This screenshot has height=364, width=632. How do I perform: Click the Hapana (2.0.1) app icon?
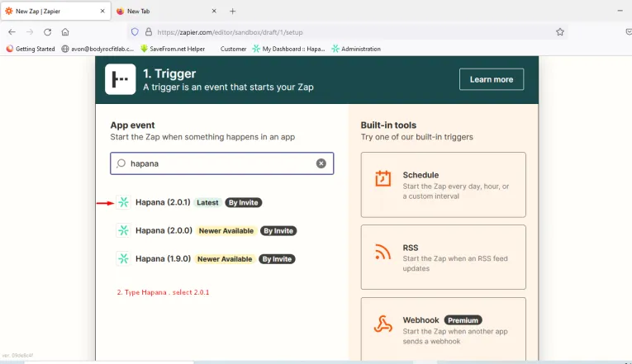(x=123, y=202)
